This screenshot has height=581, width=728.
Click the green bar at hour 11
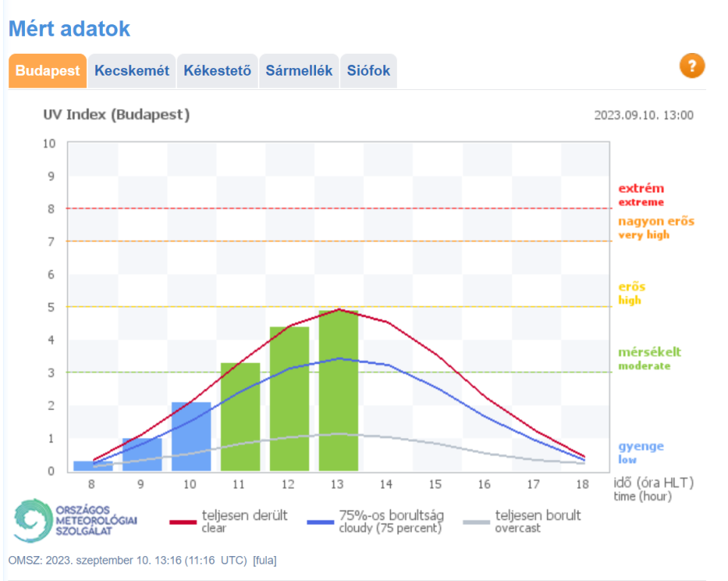tap(240, 418)
